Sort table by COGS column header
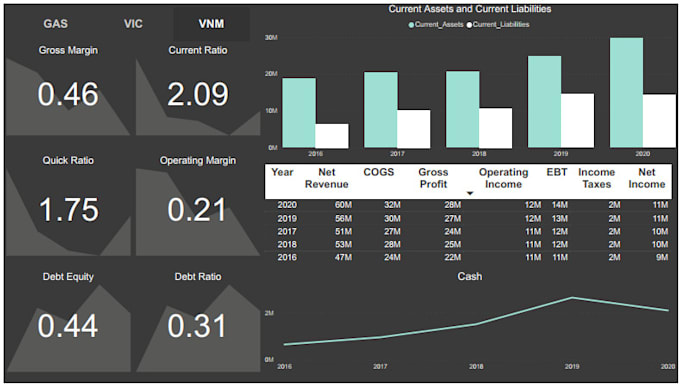Image resolution: width=680 pixels, height=385 pixels. tap(379, 172)
